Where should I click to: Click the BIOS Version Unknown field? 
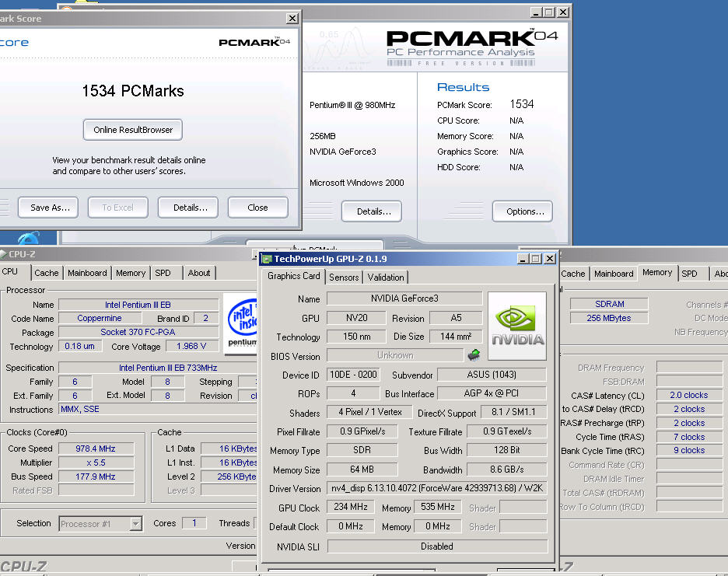pos(395,355)
